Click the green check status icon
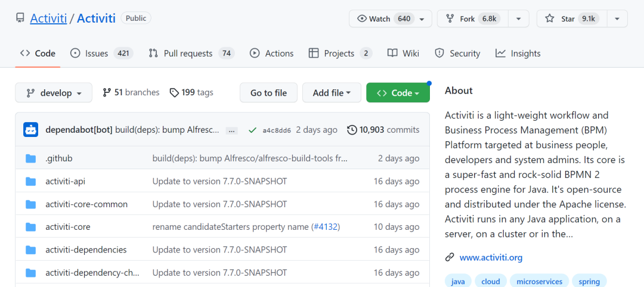 coord(252,130)
